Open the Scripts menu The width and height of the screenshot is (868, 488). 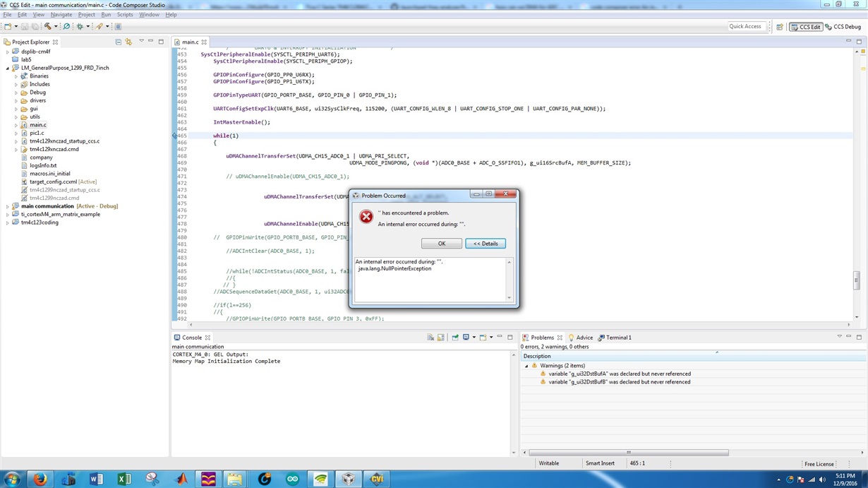click(125, 14)
